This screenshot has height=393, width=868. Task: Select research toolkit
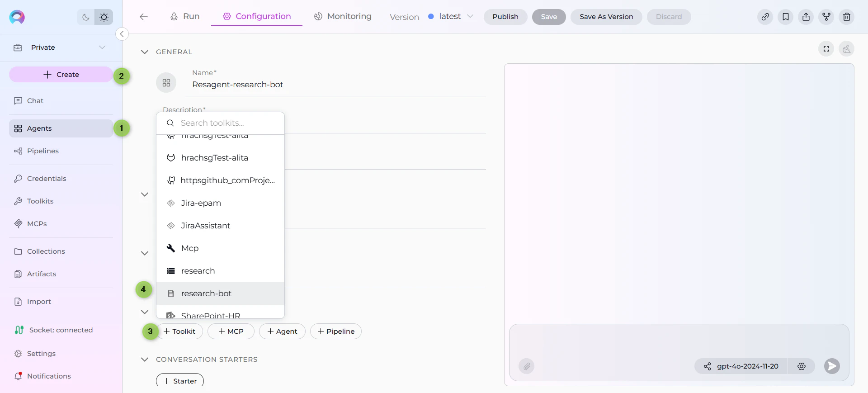click(220, 271)
